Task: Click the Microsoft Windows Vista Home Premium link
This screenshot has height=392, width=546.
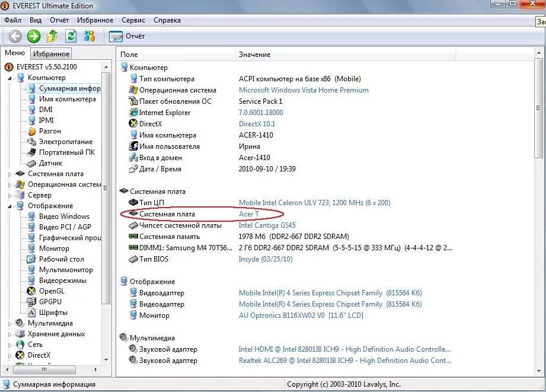Action: pos(304,90)
